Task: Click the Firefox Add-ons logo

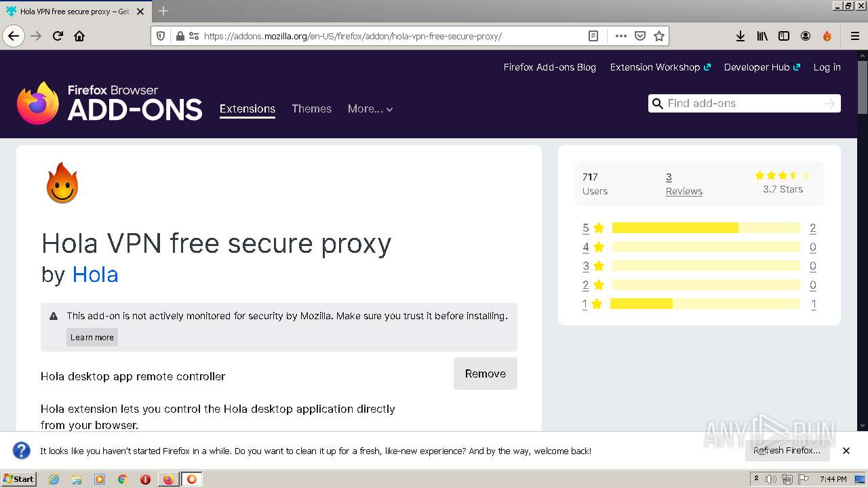Action: (x=110, y=103)
